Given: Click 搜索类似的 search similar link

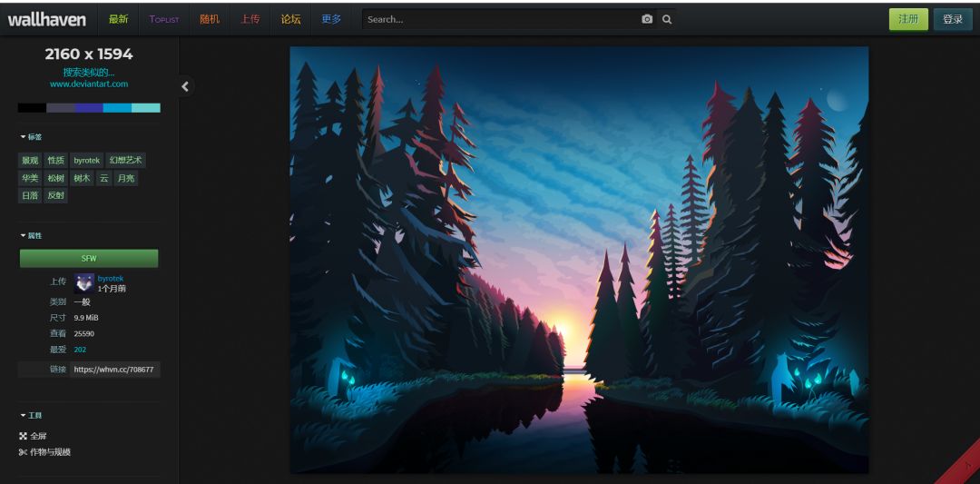Looking at the screenshot, I should (89, 72).
